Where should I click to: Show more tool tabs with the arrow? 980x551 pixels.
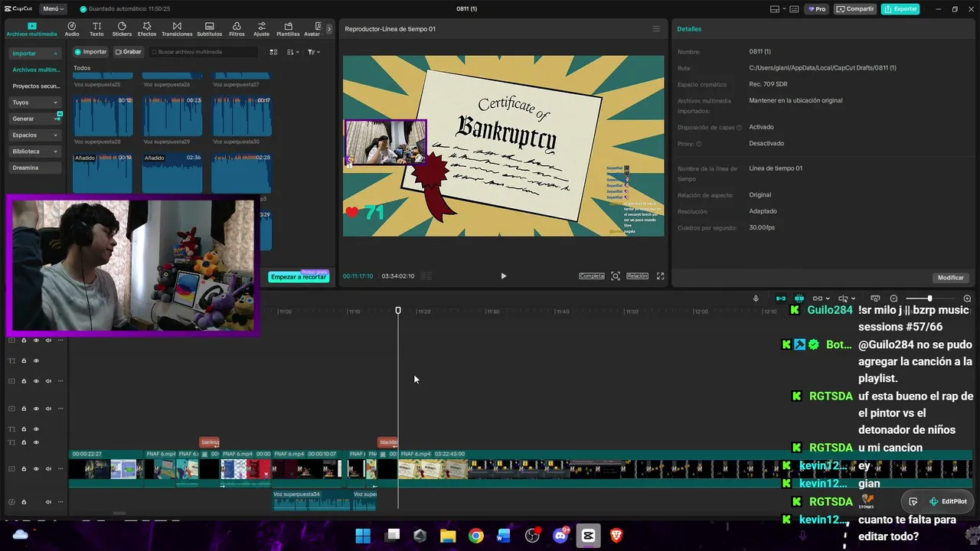pyautogui.click(x=329, y=29)
